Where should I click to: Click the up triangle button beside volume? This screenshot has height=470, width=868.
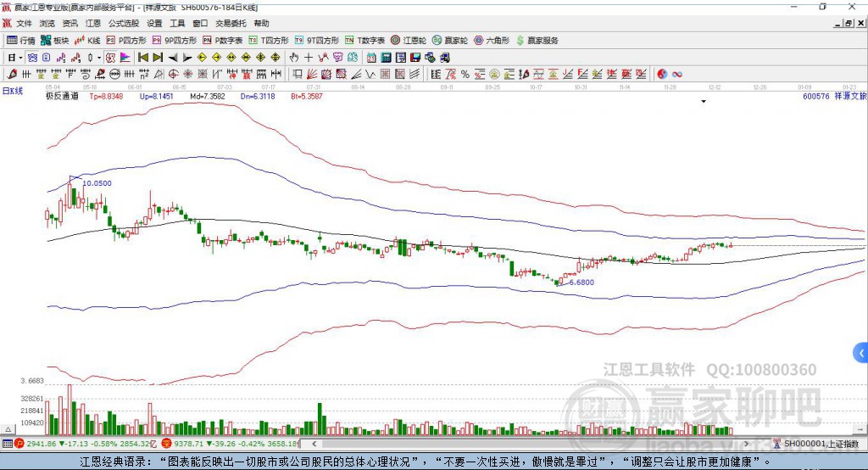click(x=8, y=429)
